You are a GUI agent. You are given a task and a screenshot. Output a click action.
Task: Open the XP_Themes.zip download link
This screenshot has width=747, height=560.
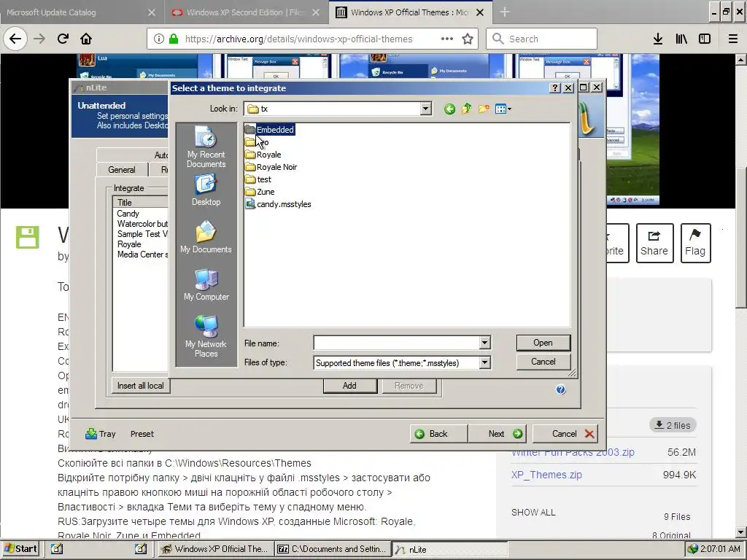tap(546, 474)
